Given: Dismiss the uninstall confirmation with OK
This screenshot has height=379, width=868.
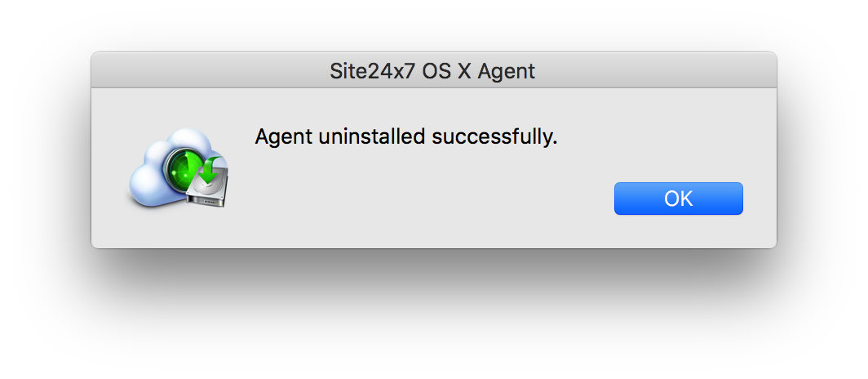Looking at the screenshot, I should pos(678,198).
